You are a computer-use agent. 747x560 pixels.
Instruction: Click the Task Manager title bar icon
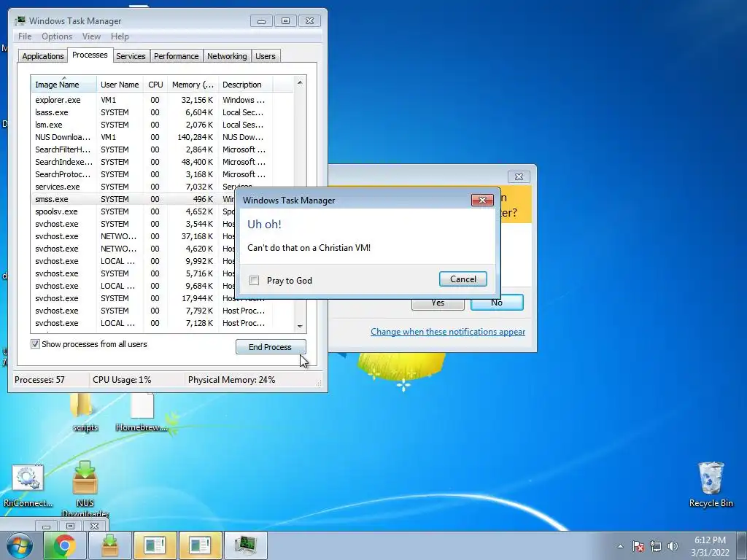click(20, 21)
